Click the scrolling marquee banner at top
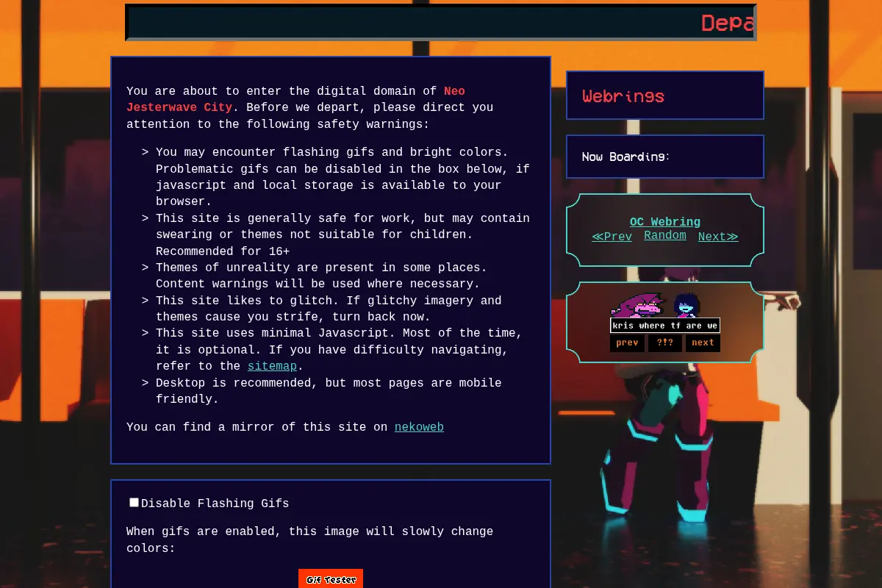The width and height of the screenshot is (882, 588). [x=441, y=23]
